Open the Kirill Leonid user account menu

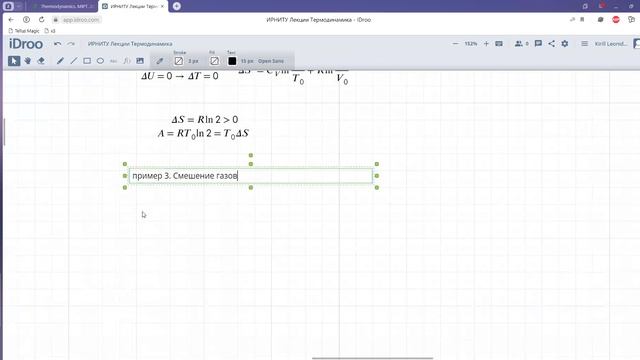click(611, 44)
